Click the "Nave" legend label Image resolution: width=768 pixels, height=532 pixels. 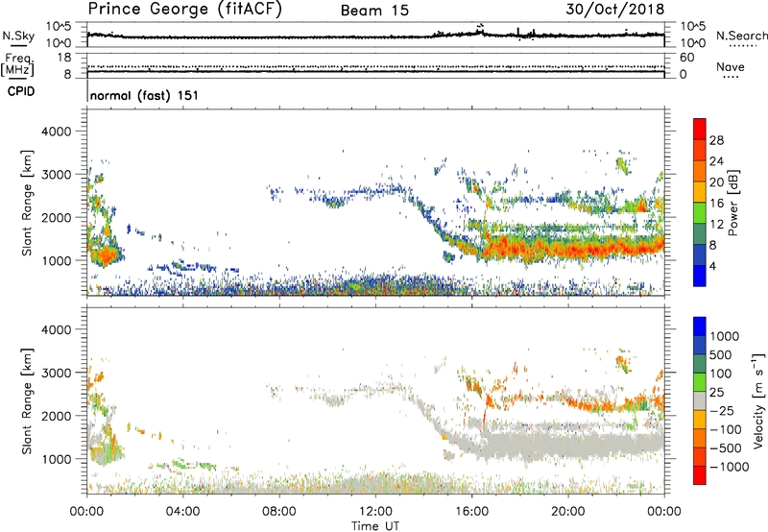pos(731,67)
